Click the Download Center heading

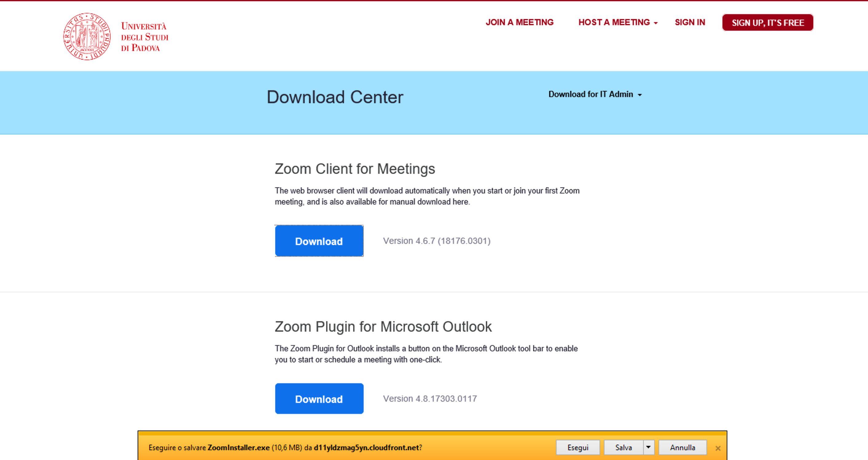click(x=335, y=97)
